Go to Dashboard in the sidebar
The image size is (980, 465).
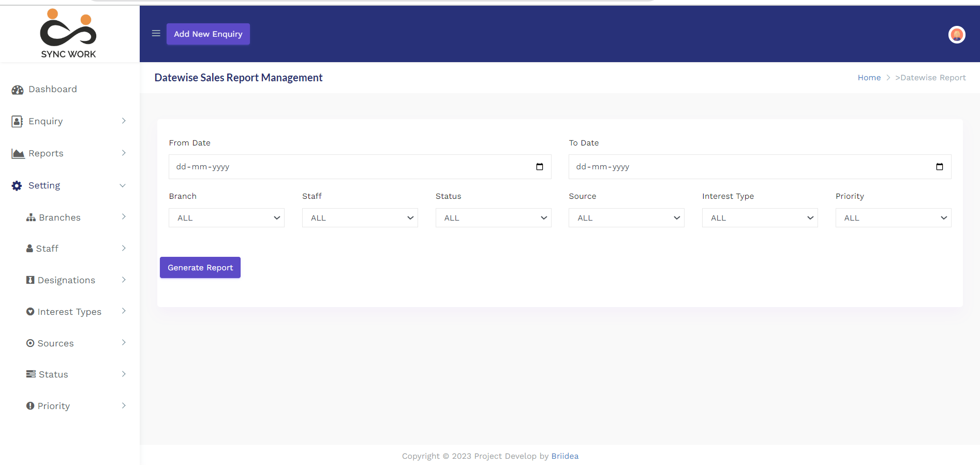point(53,89)
